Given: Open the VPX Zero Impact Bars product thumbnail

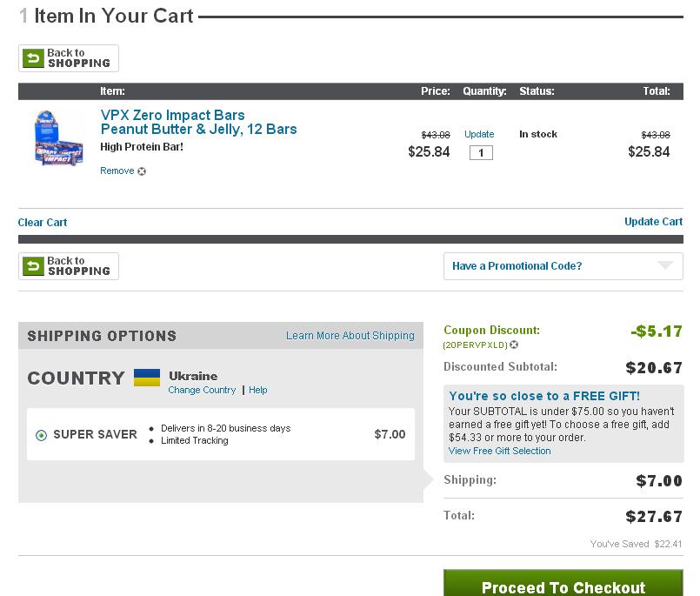Looking at the screenshot, I should tap(57, 138).
